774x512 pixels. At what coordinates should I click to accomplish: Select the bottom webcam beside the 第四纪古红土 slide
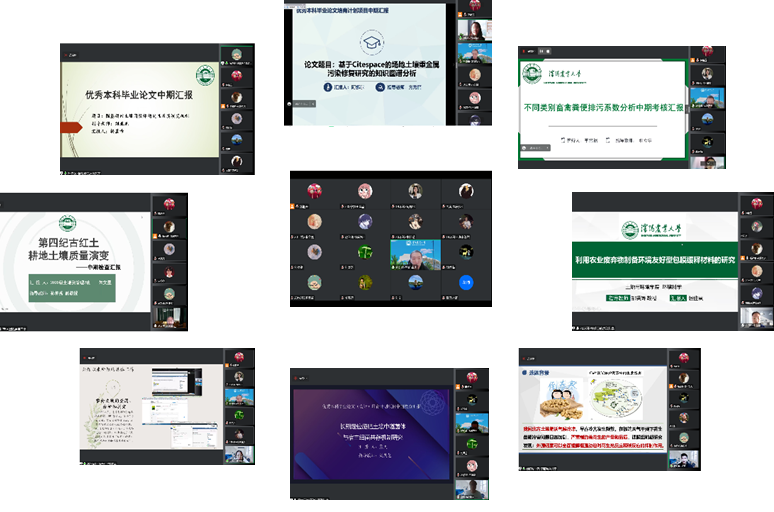coord(167,318)
